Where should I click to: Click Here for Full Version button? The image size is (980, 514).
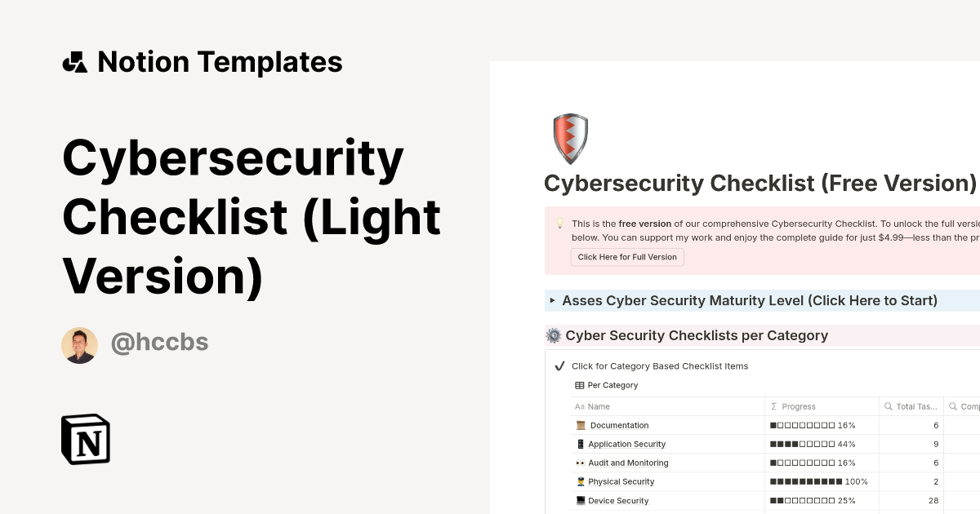pyautogui.click(x=627, y=257)
